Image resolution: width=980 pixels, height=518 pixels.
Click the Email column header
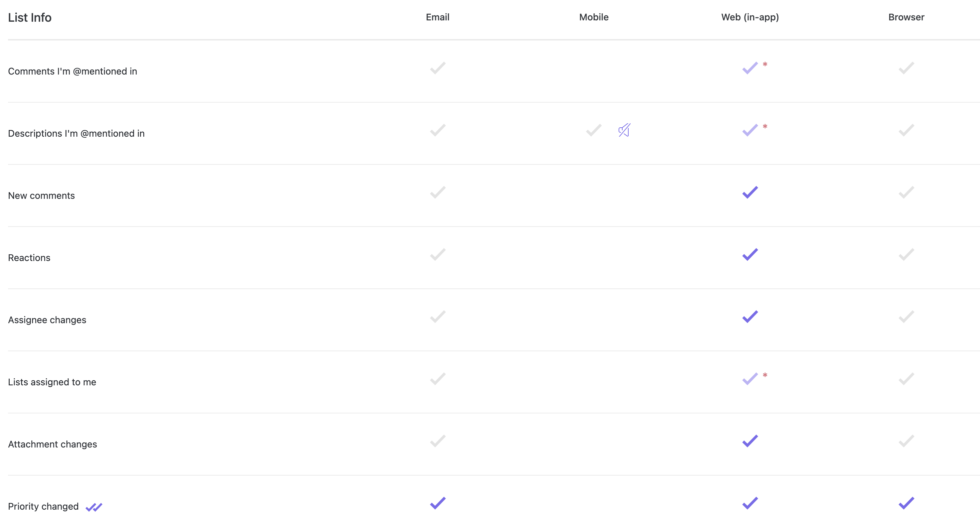coord(438,17)
